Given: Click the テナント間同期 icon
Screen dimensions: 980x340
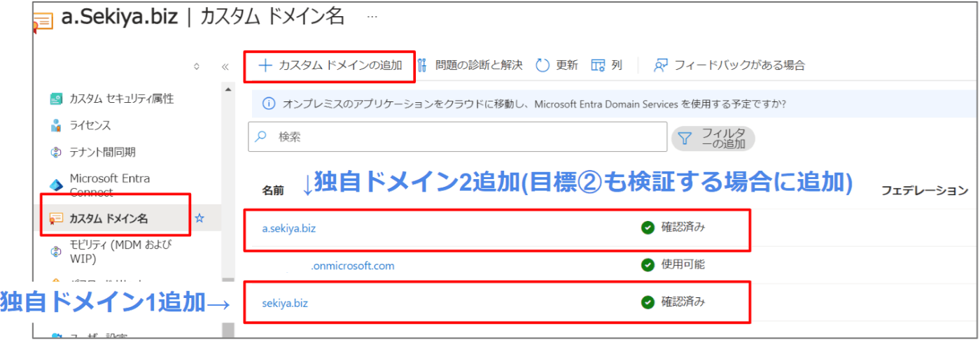Looking at the screenshot, I should 57,152.
